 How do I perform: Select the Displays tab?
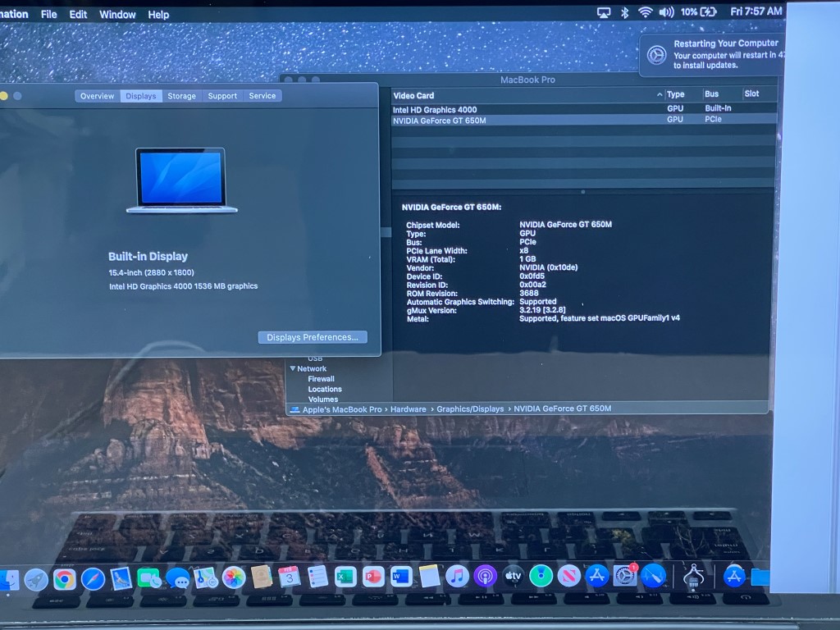coord(141,96)
